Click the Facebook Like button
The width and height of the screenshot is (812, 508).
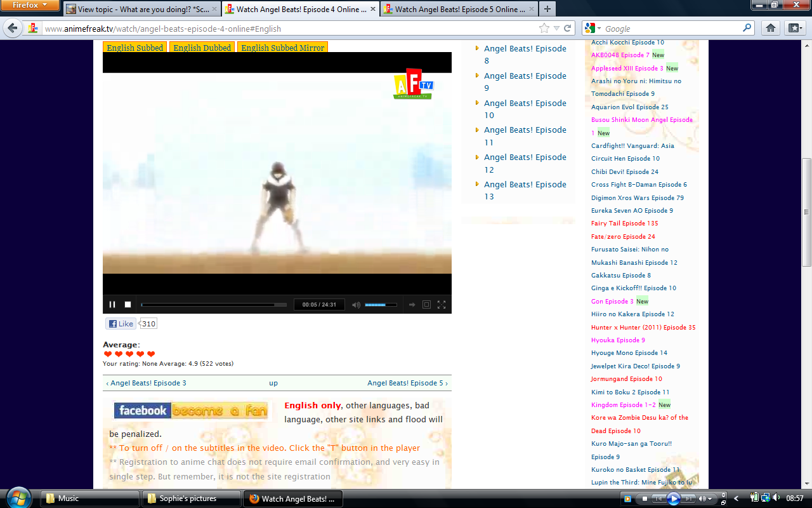pos(121,324)
